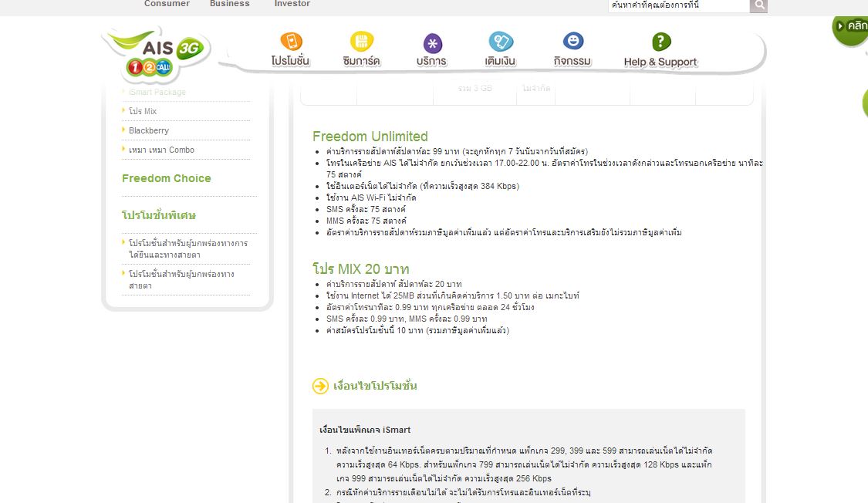
Task: Open the โปรโมชั่น menu label
Action: 290,61
